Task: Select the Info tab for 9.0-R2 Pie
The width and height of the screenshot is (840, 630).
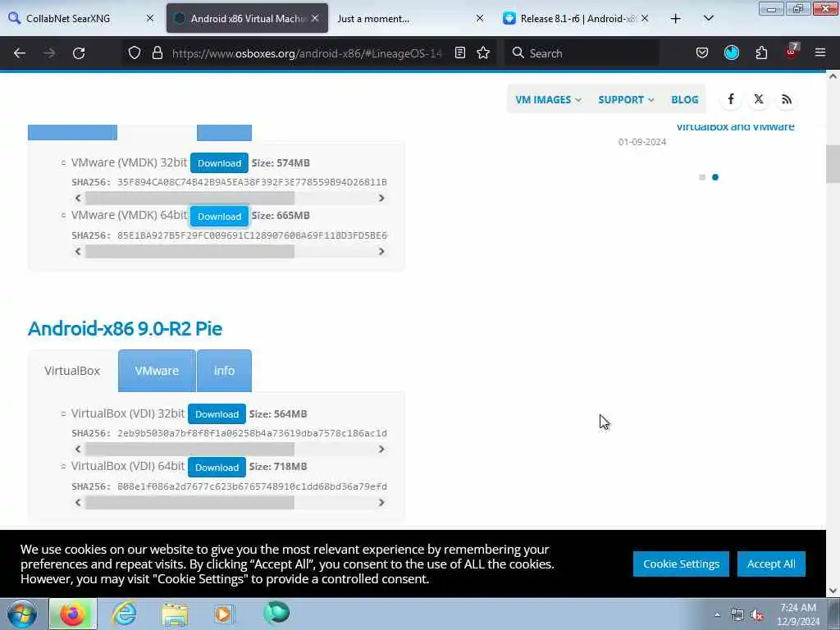Action: [225, 371]
